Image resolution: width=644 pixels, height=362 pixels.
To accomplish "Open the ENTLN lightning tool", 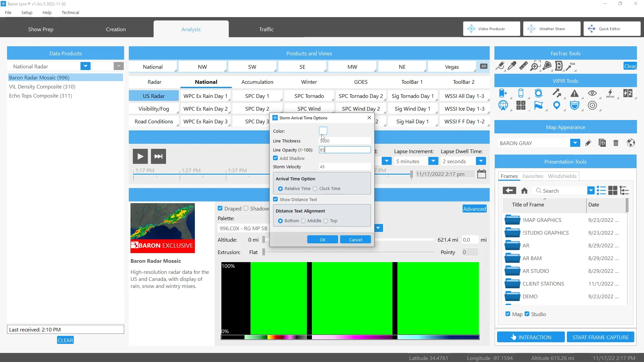I will [x=610, y=93].
